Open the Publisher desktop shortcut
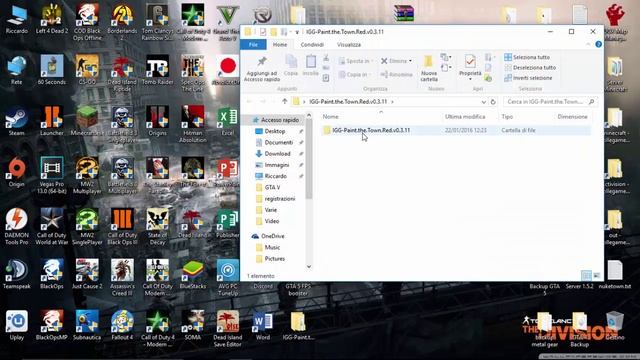The height and width of the screenshot is (360, 640). 227,223
